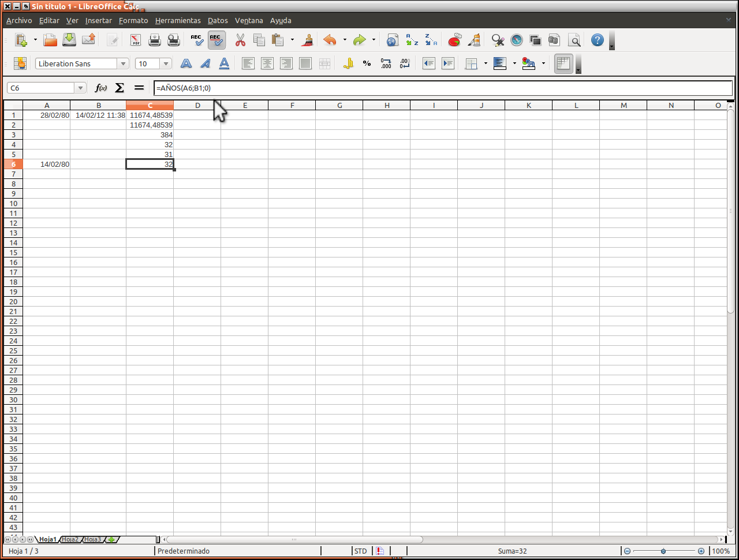Screen dimensions: 739x560
Task: Insert a chart using the pie chart icon
Action: 454,40
